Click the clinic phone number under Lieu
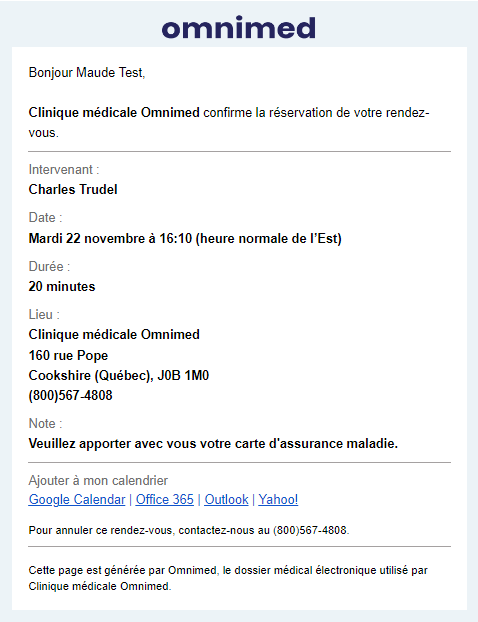 [x=71, y=395]
